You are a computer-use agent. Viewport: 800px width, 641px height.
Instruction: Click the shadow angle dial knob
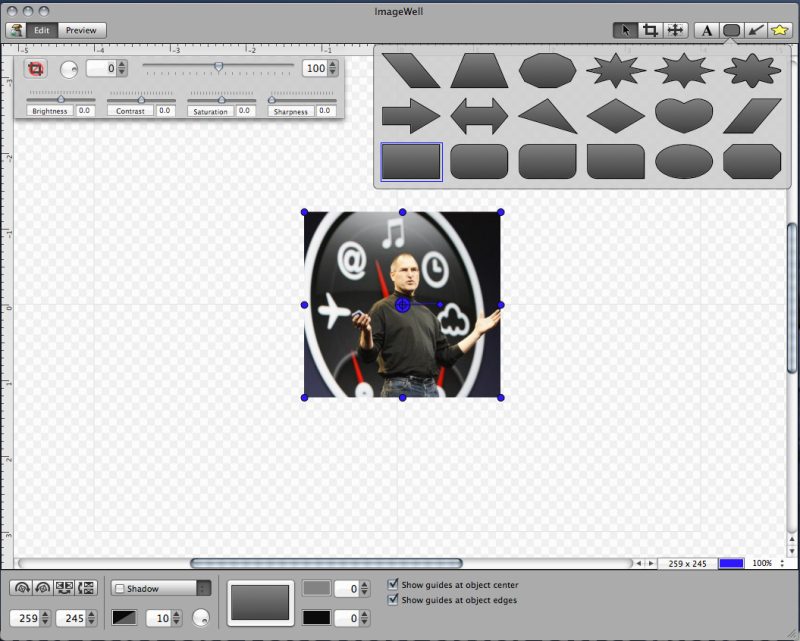(x=201, y=618)
